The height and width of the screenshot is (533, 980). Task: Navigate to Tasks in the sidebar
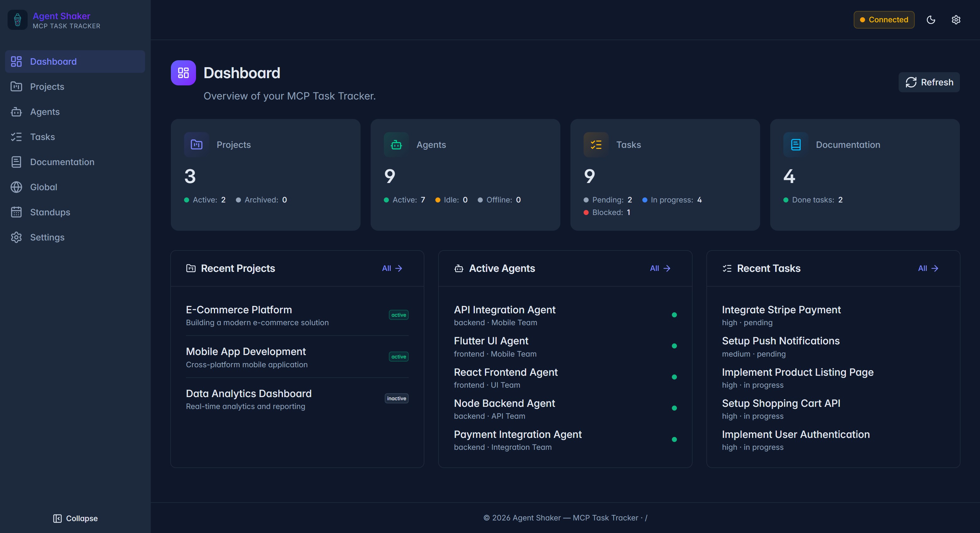pyautogui.click(x=75, y=137)
